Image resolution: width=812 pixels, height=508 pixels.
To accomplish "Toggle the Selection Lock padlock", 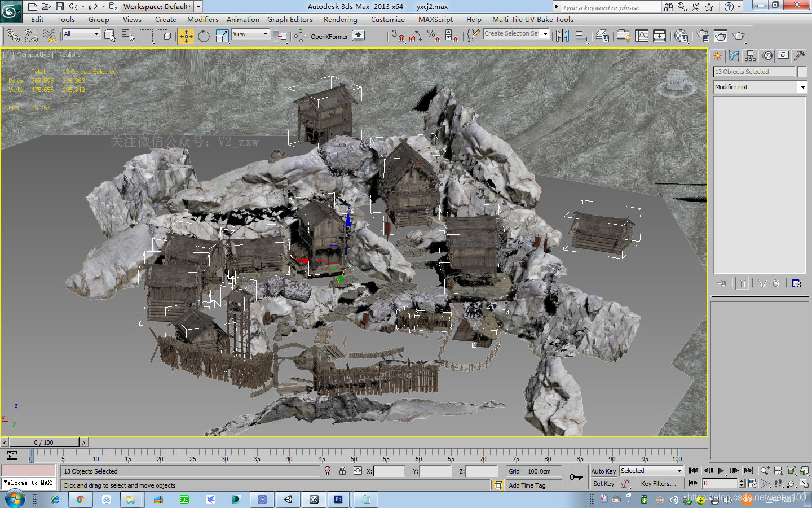I will click(x=342, y=471).
